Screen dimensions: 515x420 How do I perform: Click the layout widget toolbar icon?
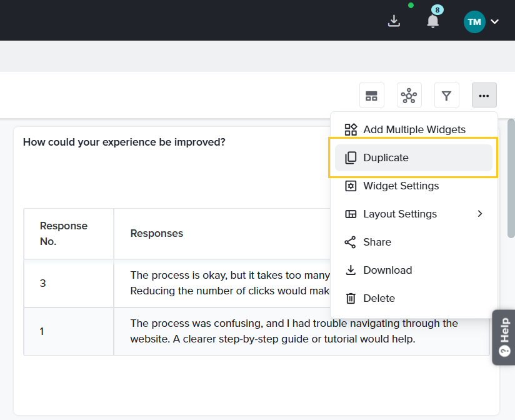(x=371, y=95)
